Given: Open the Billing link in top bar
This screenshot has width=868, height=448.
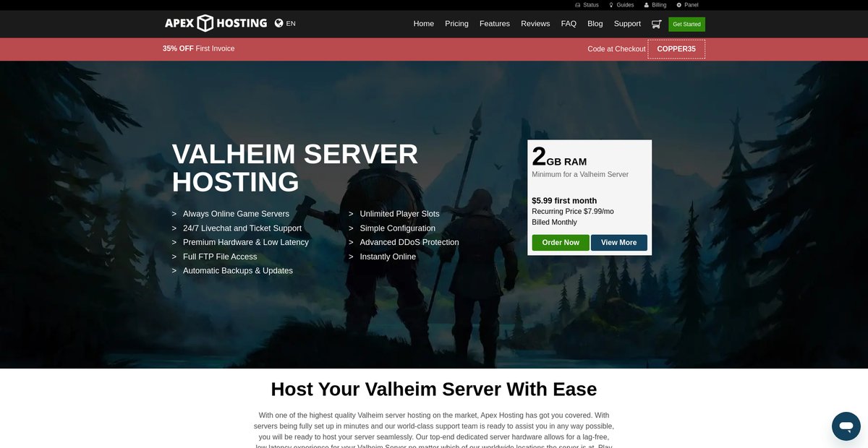Looking at the screenshot, I should coord(655,5).
